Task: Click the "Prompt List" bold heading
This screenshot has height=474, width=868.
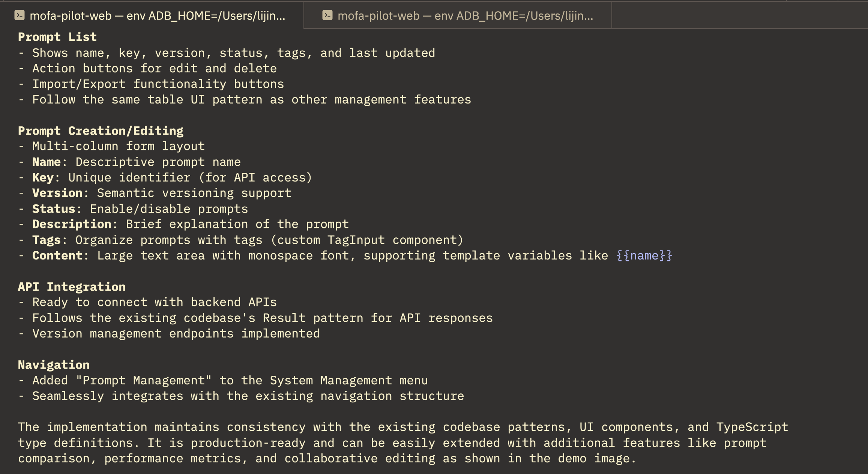Action: [57, 37]
